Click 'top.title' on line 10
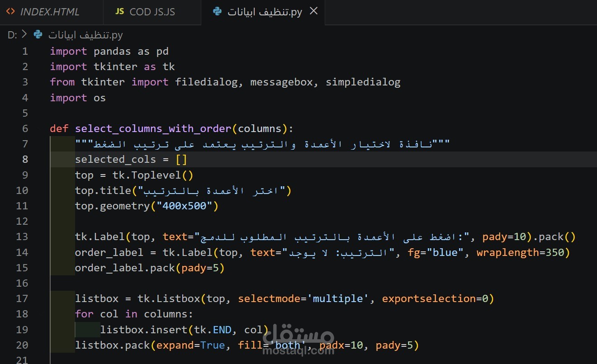597x364 pixels. [x=103, y=190]
